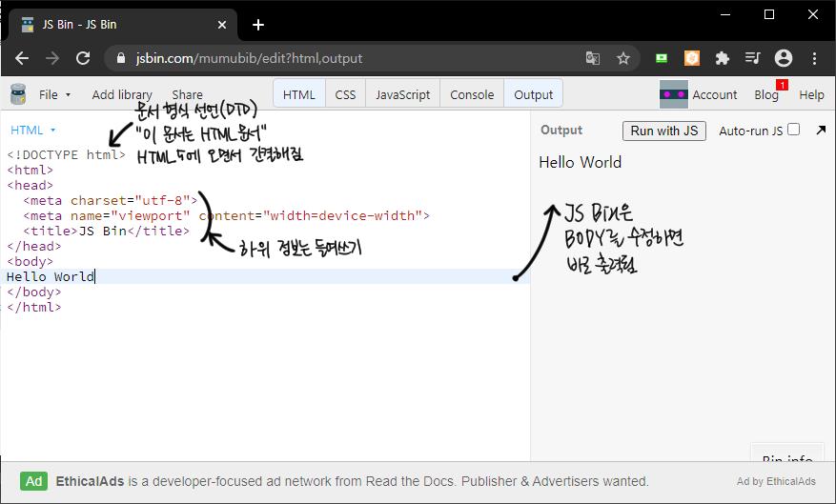Open the File dropdown menu
This screenshot has height=504, width=836.
pyautogui.click(x=54, y=95)
